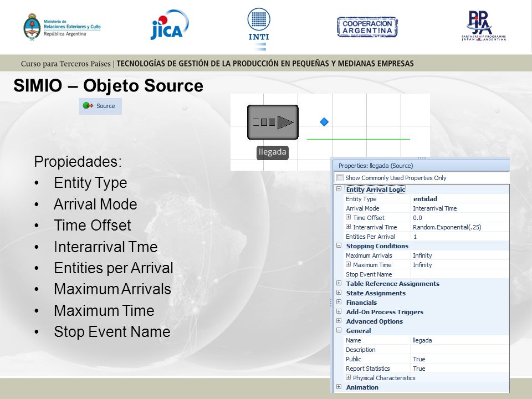Click the JICA logo
532x399 pixels.
click(170, 25)
